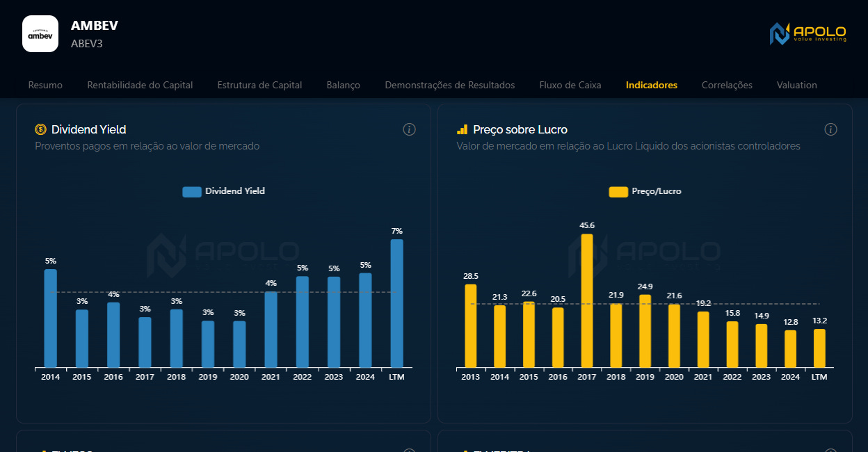Image resolution: width=868 pixels, height=452 pixels.
Task: Click the 2013 axis label in Preço/Lucro chart
Action: (x=471, y=377)
